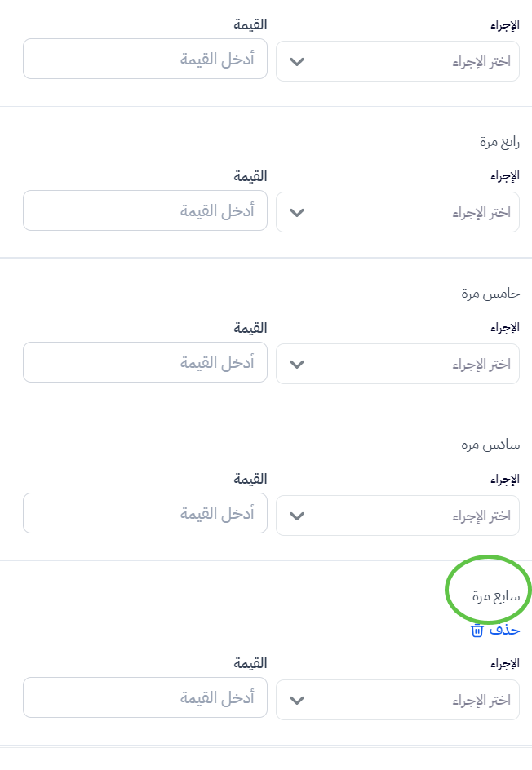Viewport: 532px width, 770px height.
Task: Focus the أدخل القيمة field in رابع مرة
Action: point(145,210)
